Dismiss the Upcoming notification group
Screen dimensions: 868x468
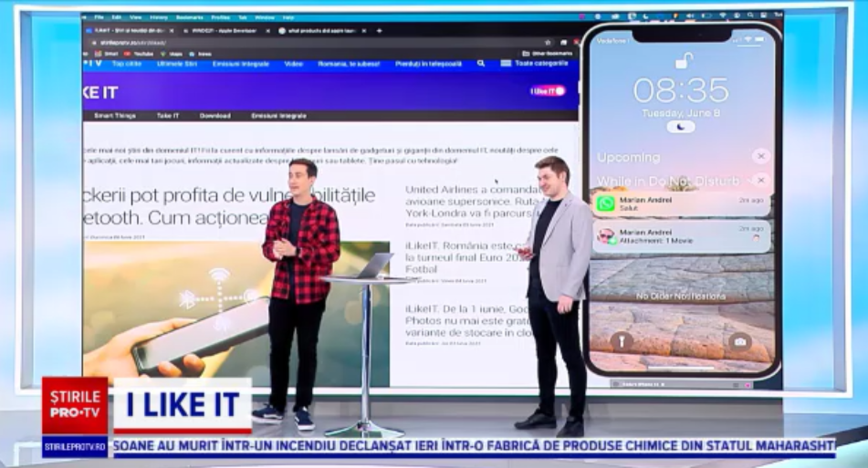pos(761,156)
